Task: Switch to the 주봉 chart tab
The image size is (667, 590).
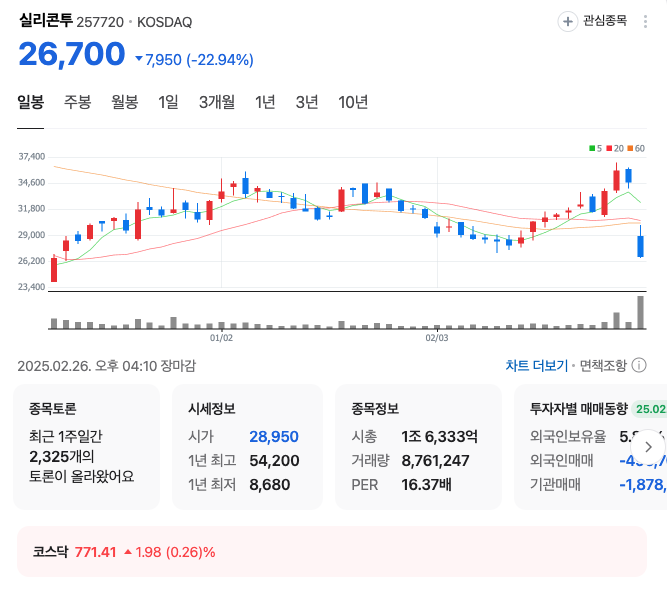Action: click(77, 102)
